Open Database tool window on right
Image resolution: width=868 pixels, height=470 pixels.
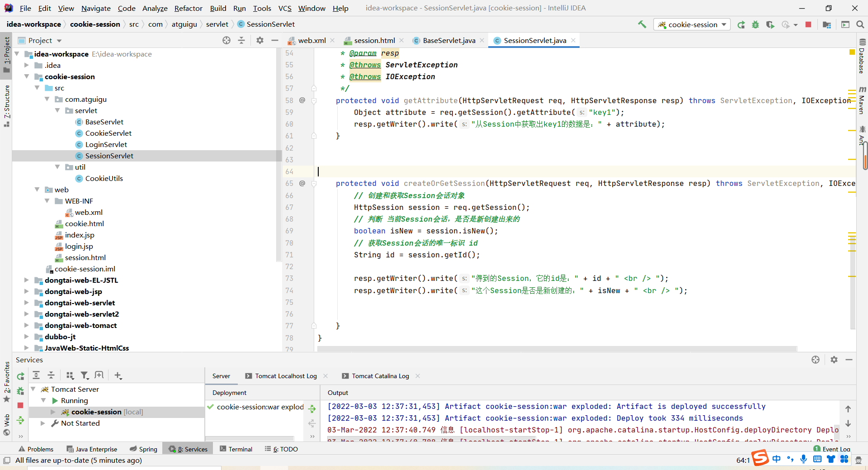862,57
